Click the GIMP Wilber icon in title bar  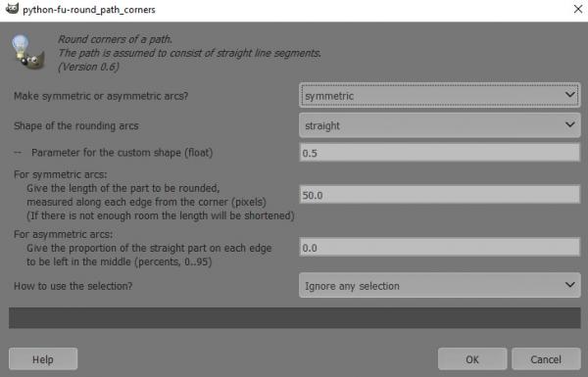pyautogui.click(x=12, y=9)
